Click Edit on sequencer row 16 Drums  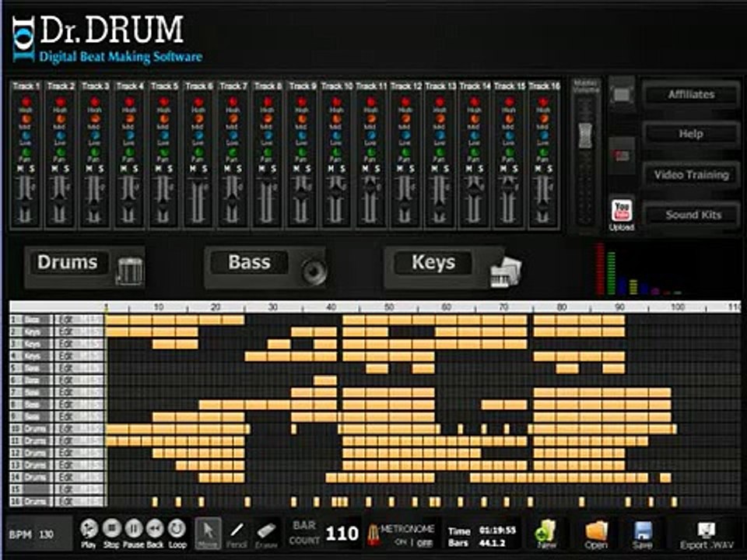79,502
